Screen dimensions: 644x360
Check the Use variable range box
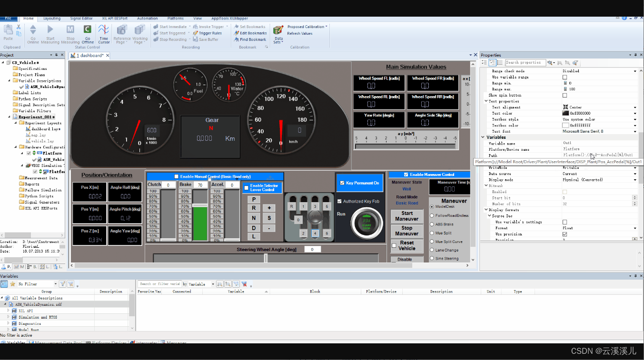565,77
